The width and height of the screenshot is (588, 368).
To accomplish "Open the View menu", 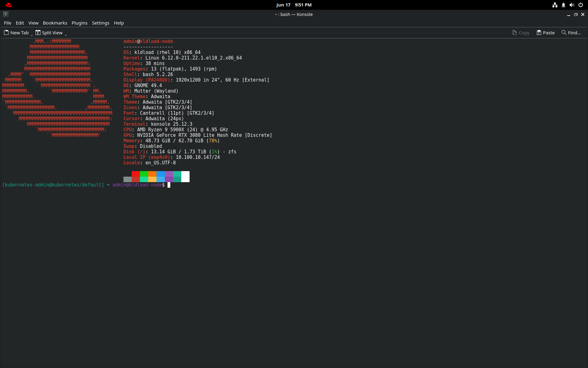I will pyautogui.click(x=33, y=23).
